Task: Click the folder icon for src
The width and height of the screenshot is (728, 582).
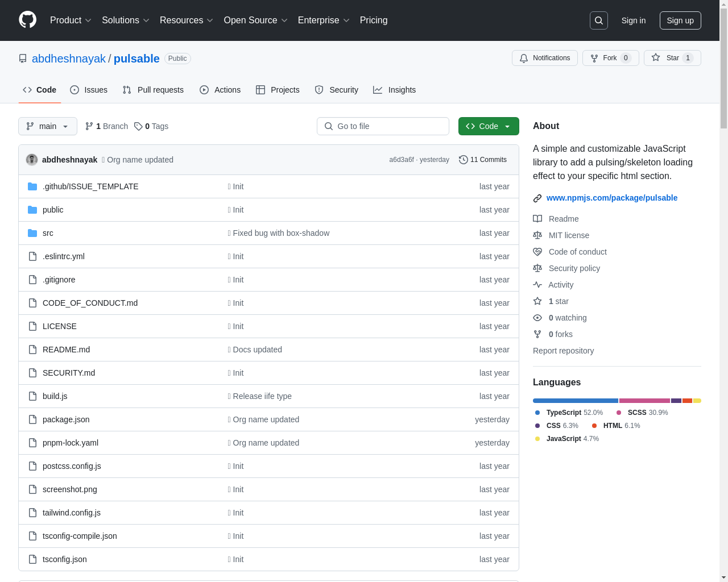Action: (32, 233)
